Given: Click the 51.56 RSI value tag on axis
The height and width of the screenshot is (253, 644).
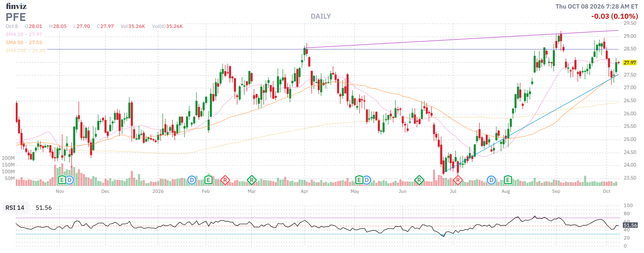Looking at the screenshot, I should [x=630, y=225].
